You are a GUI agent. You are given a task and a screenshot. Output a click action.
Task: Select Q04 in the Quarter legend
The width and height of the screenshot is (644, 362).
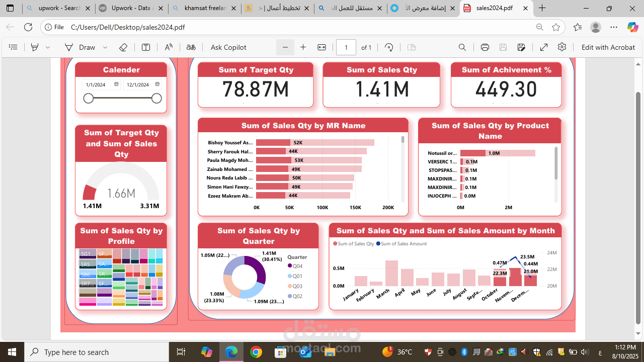pos(295,266)
